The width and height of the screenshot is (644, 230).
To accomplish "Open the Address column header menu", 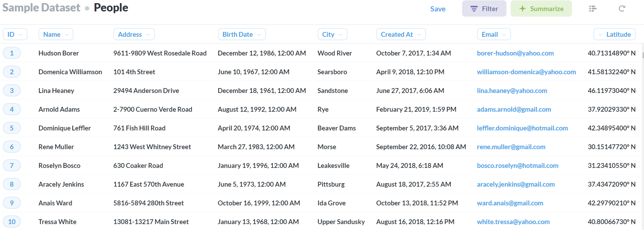I will pyautogui.click(x=134, y=34).
